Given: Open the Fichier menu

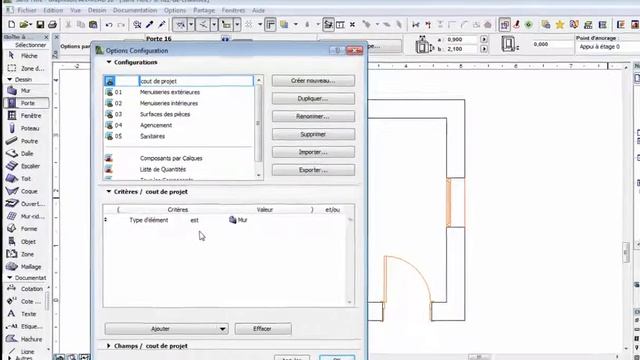Looking at the screenshot, I should click(27, 10).
